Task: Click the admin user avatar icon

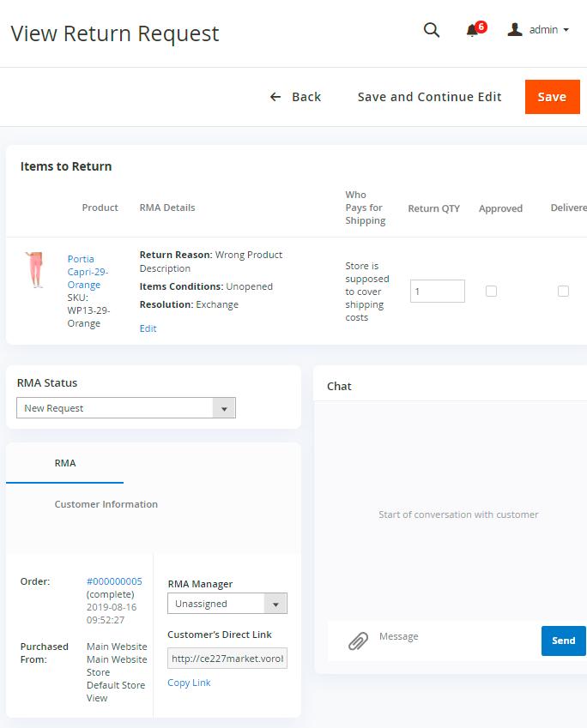Action: click(515, 30)
